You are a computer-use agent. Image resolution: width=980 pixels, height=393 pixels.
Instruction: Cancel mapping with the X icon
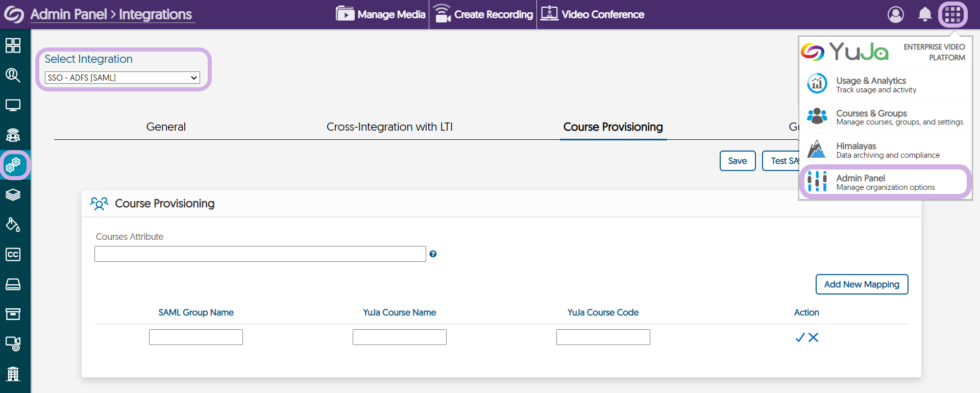tap(814, 337)
